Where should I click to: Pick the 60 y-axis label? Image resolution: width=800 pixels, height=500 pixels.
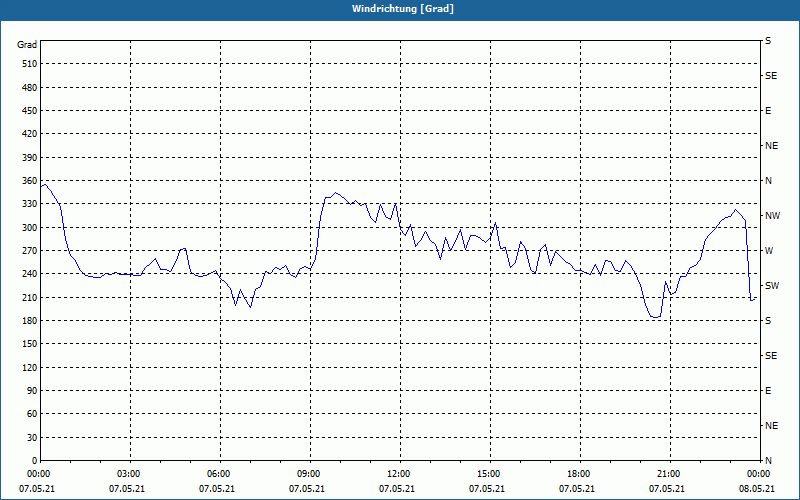pyautogui.click(x=32, y=414)
